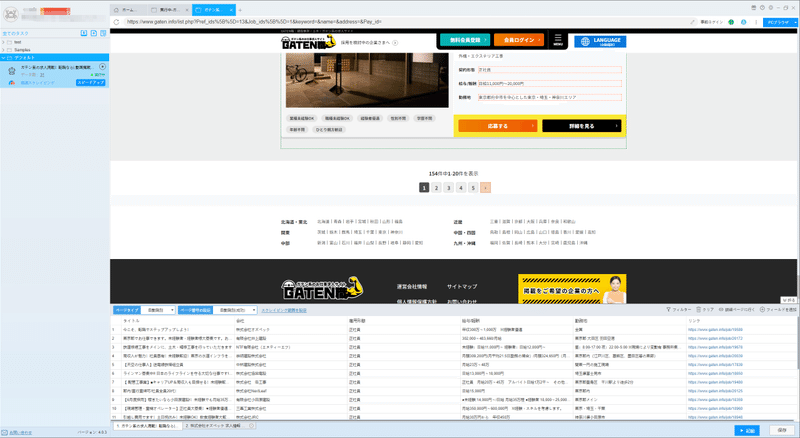
Task: Click the green globe icon in toolbar
Action: pos(731,22)
